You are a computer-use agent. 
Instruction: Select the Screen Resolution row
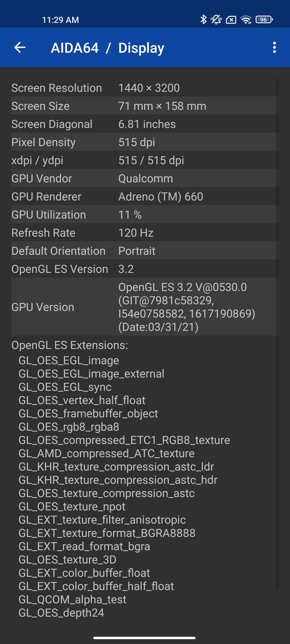click(144, 88)
